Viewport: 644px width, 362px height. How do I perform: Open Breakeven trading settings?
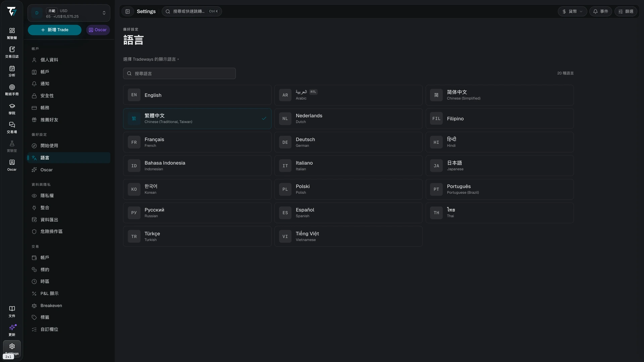(69, 306)
